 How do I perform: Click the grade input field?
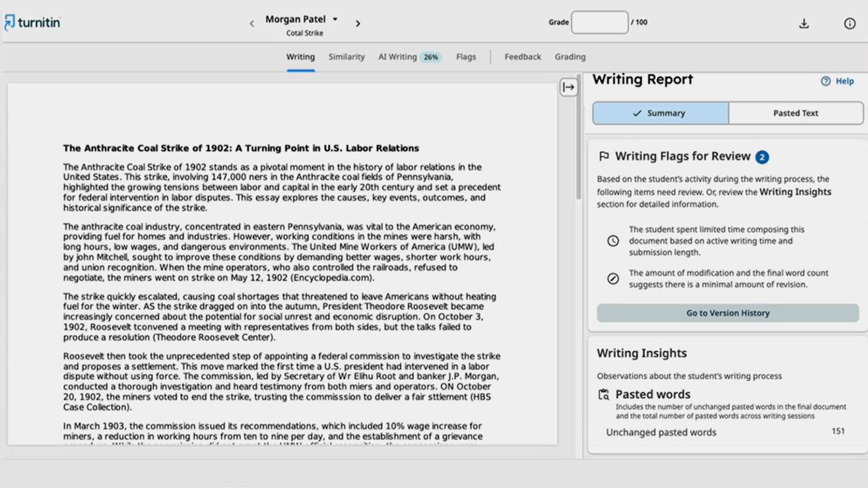pyautogui.click(x=600, y=23)
